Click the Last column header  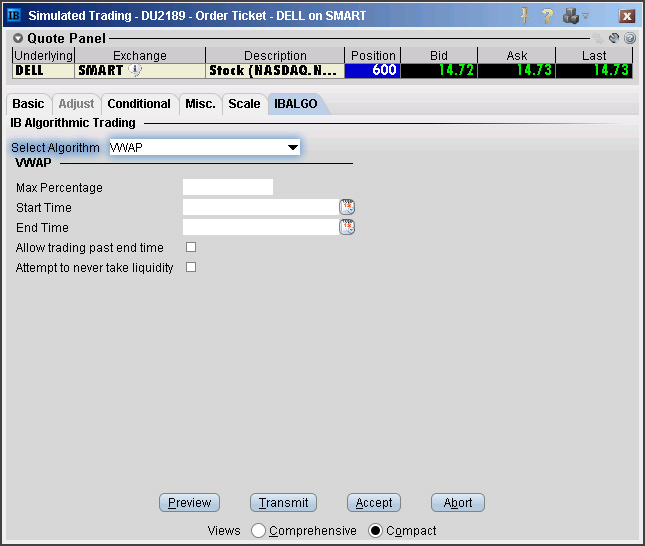coord(594,56)
